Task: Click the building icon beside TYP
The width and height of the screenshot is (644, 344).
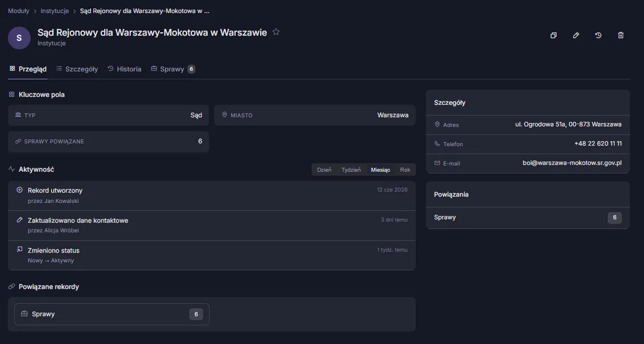Action: click(18, 114)
